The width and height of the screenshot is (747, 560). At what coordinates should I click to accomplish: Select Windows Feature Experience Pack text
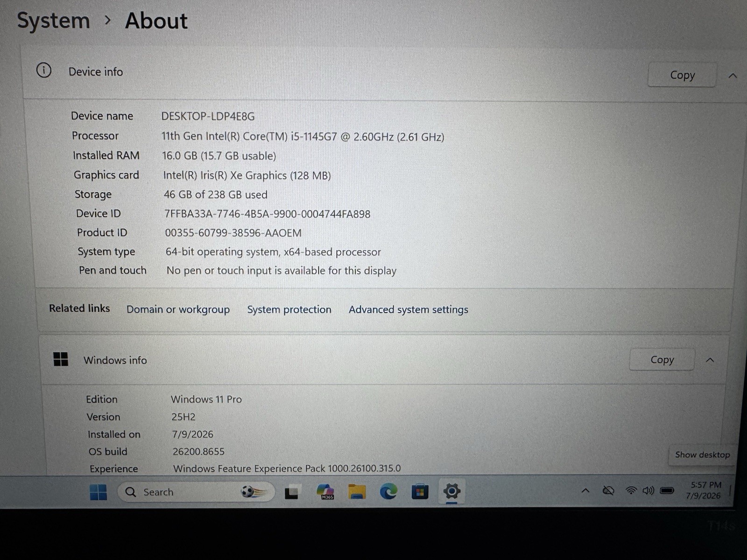287,469
